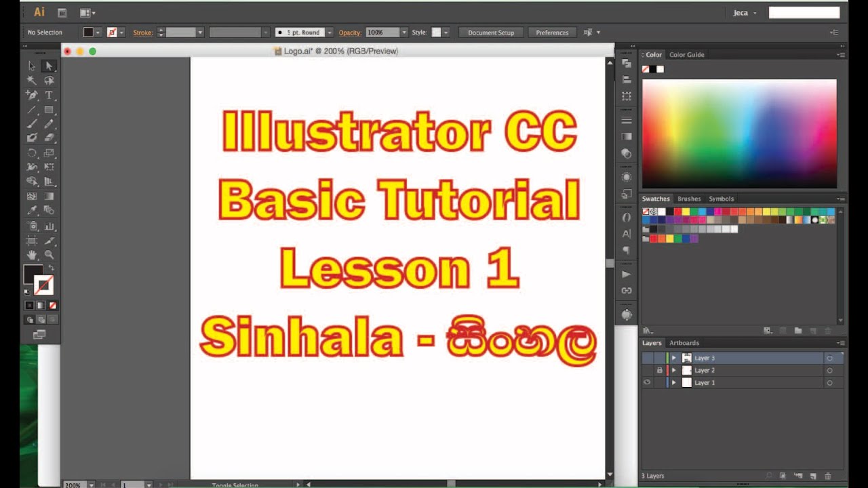Select the Pen tool
Screen dimensions: 868x488
coord(31,95)
